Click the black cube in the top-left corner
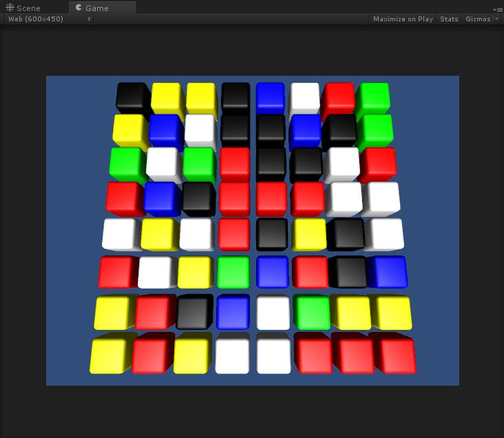 (131, 96)
